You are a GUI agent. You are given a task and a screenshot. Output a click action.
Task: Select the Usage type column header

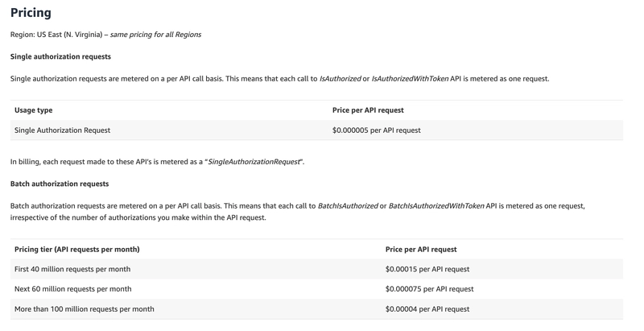click(33, 110)
